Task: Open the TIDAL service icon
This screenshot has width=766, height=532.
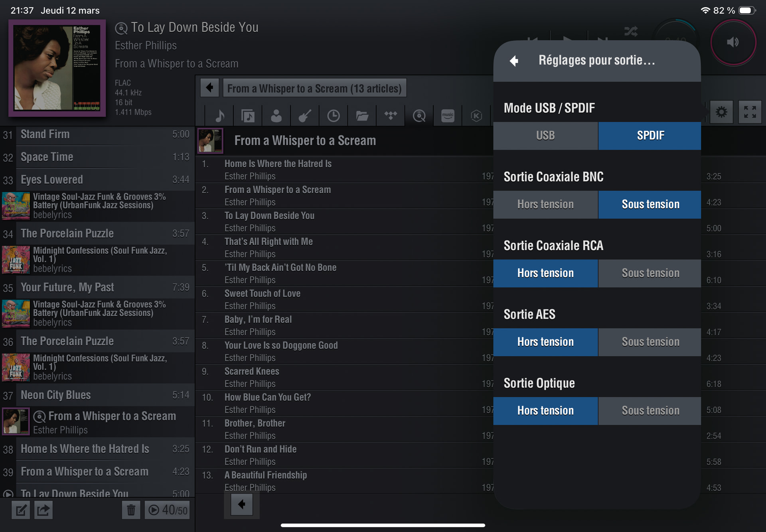Action: pyautogui.click(x=391, y=116)
